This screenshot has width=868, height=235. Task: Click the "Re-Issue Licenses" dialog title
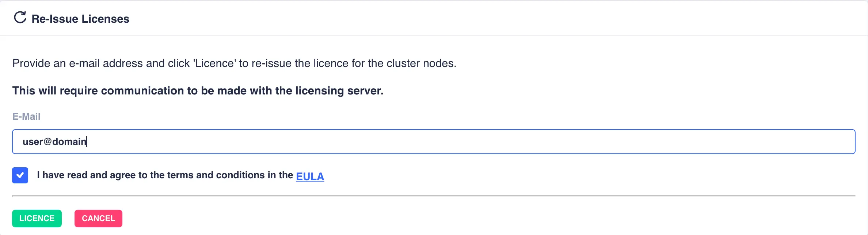pyautogui.click(x=80, y=19)
